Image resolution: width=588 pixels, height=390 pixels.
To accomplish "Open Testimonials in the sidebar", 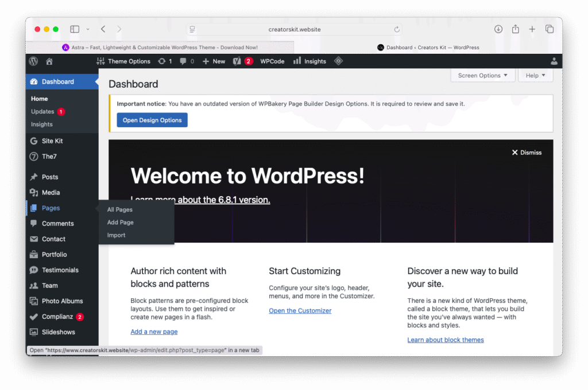I will (x=62, y=270).
